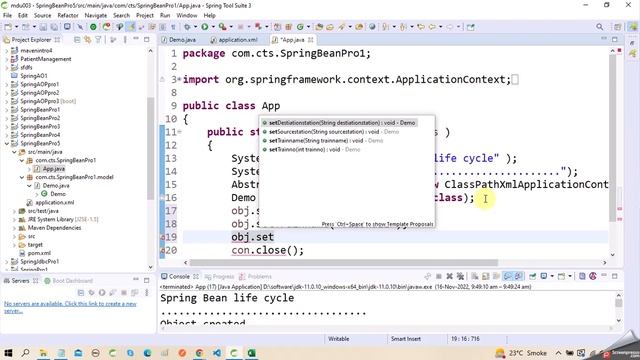Click Remove All Terminated Launches icon in Console
The width and height of the screenshot is (640, 360).
[460, 276]
